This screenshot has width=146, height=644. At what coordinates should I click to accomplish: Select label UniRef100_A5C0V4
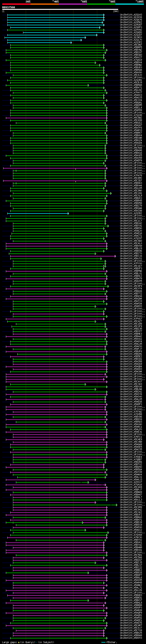(x=131, y=100)
